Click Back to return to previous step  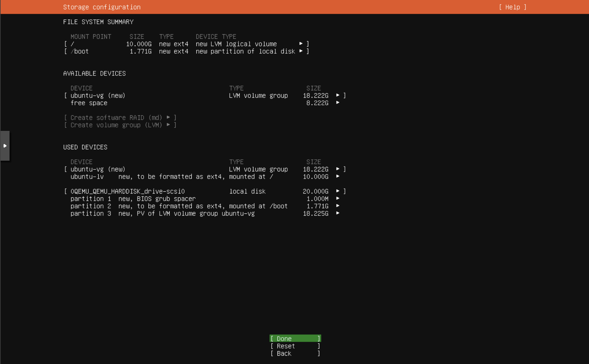click(294, 353)
